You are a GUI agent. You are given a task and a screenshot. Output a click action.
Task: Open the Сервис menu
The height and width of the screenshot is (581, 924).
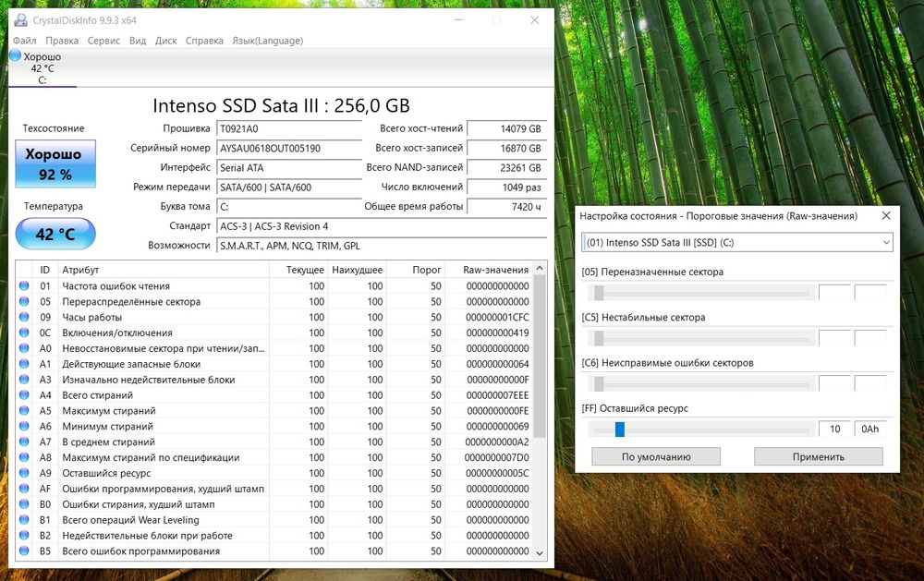[x=103, y=41]
